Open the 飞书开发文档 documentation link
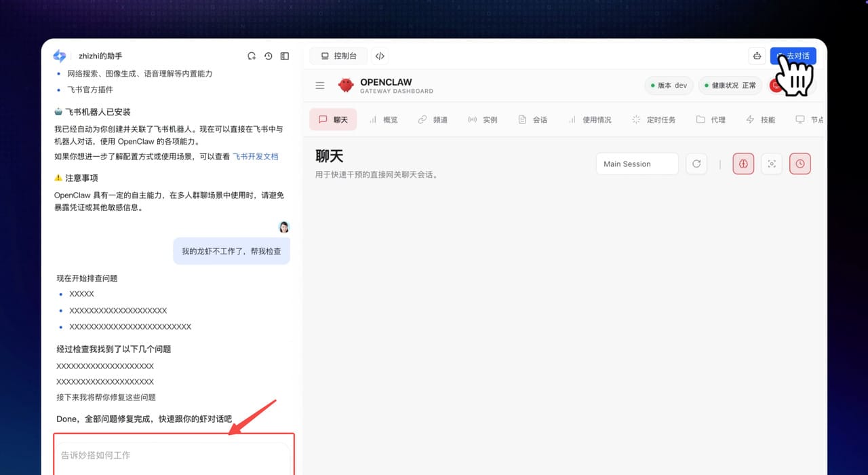 point(255,156)
